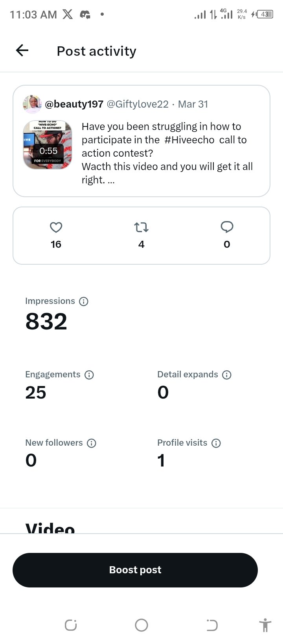Image resolution: width=283 pixels, height=644 pixels.
Task: Open the Detail expands info icon
Action: pyautogui.click(x=227, y=375)
